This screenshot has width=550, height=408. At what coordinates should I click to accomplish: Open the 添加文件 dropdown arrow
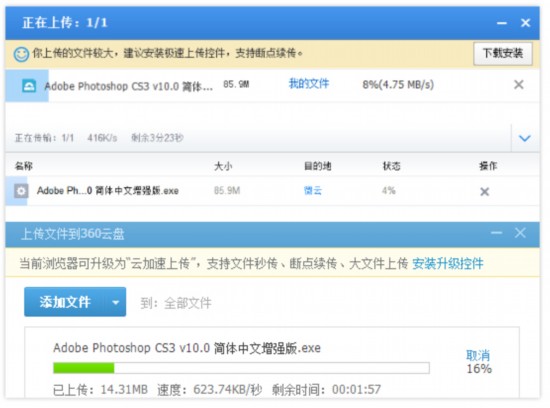point(115,302)
